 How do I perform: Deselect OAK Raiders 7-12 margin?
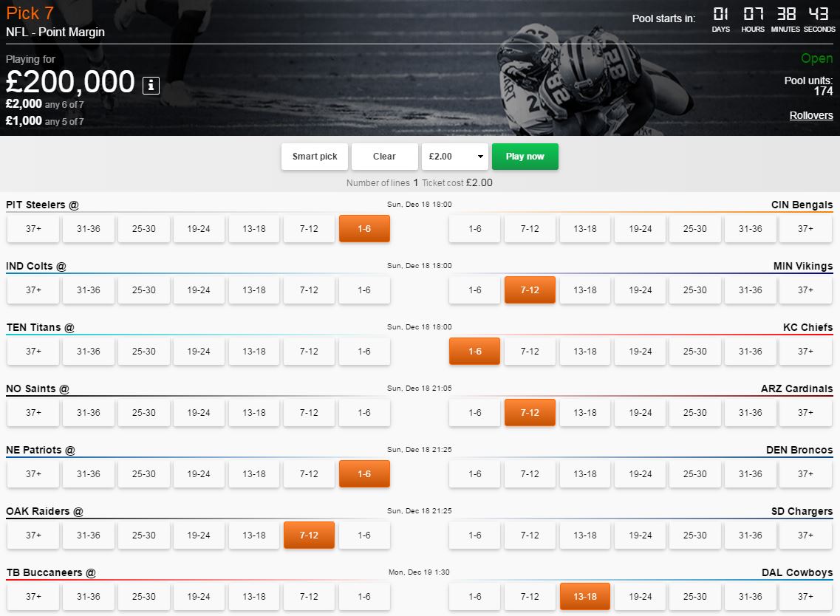click(x=309, y=535)
